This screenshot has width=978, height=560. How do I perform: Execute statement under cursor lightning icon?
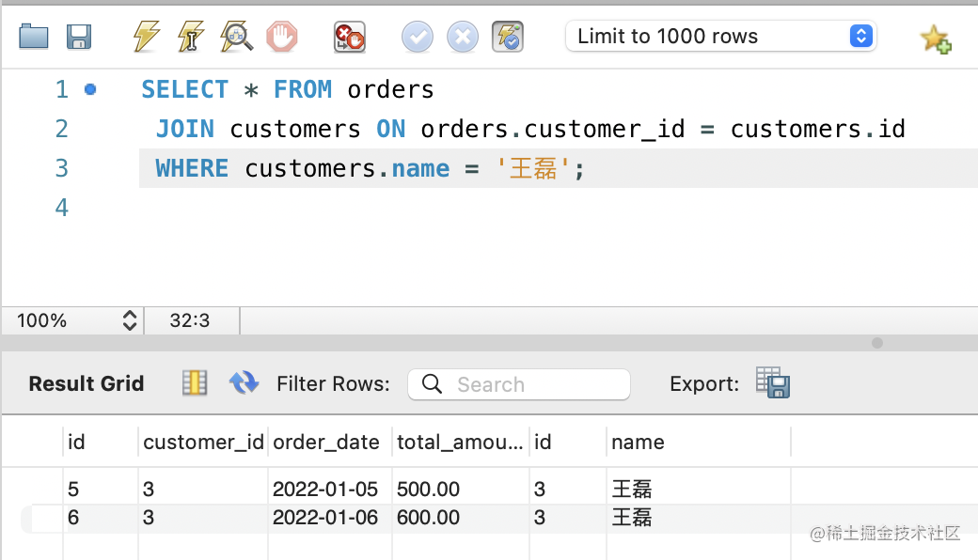(x=191, y=36)
